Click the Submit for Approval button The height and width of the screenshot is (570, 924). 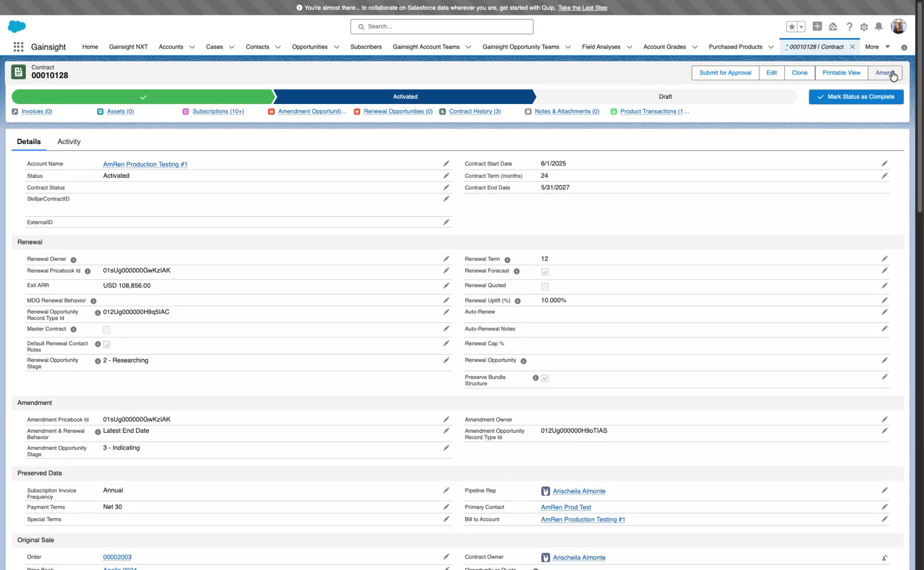(725, 73)
